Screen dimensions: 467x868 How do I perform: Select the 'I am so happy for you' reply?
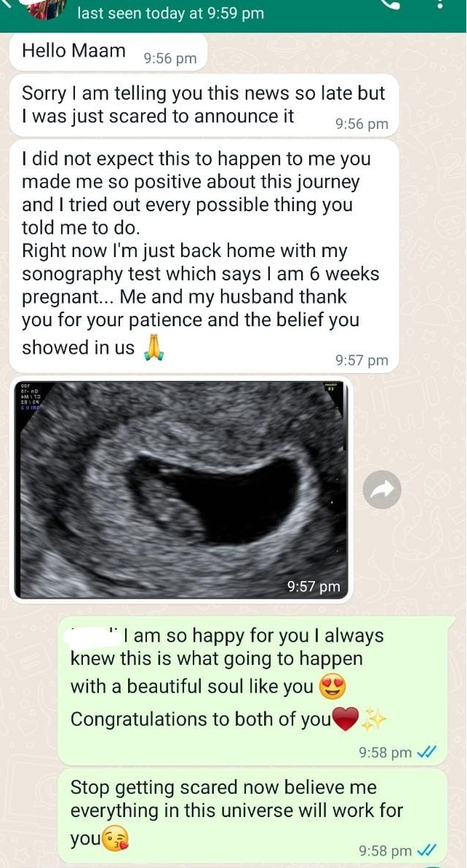(x=257, y=691)
